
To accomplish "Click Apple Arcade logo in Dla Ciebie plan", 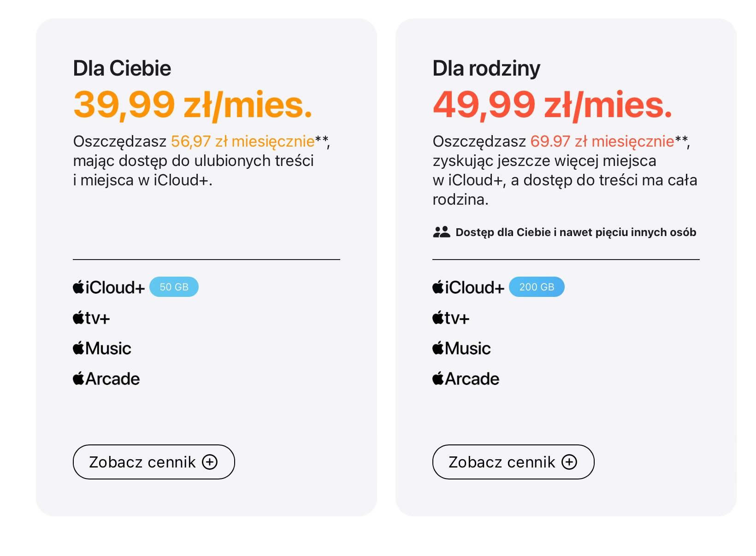I will (106, 379).
